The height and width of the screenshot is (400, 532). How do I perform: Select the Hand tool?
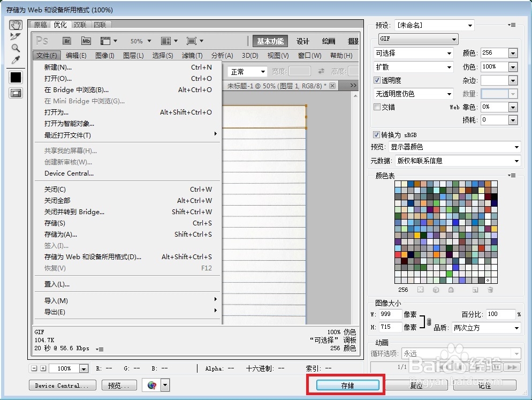pos(16,25)
